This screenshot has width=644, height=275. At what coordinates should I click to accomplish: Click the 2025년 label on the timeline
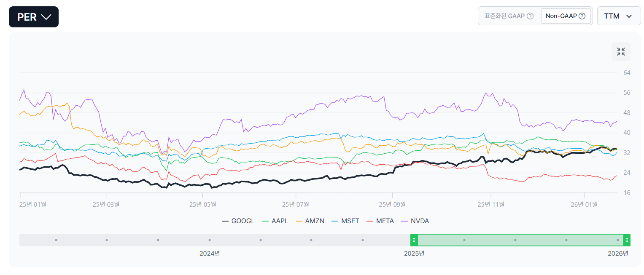[414, 254]
